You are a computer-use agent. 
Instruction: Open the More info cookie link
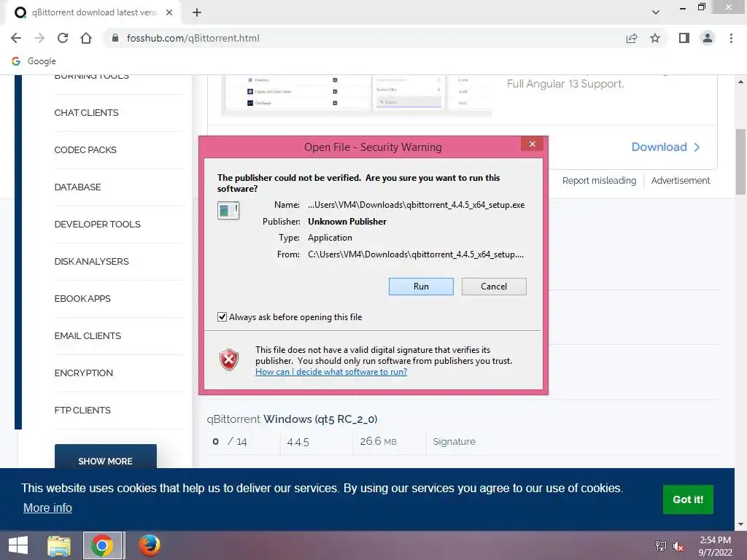[x=47, y=507]
